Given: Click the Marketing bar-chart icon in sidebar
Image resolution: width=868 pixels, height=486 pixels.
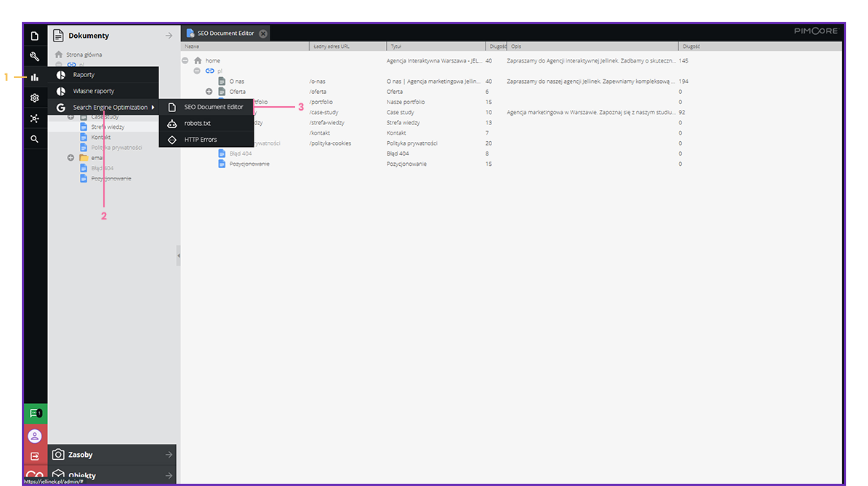Looking at the screenshot, I should 34,77.
